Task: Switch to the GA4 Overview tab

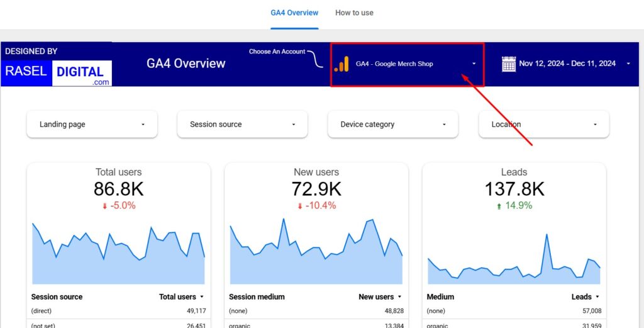Action: click(x=294, y=13)
